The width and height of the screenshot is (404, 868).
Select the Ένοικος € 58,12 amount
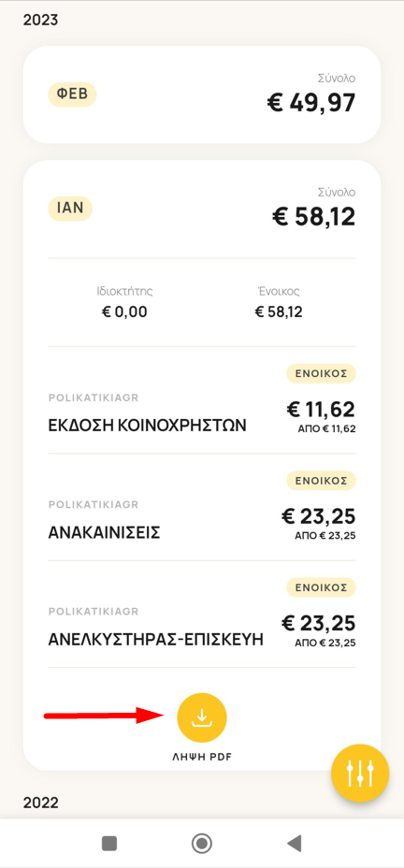pyautogui.click(x=279, y=312)
